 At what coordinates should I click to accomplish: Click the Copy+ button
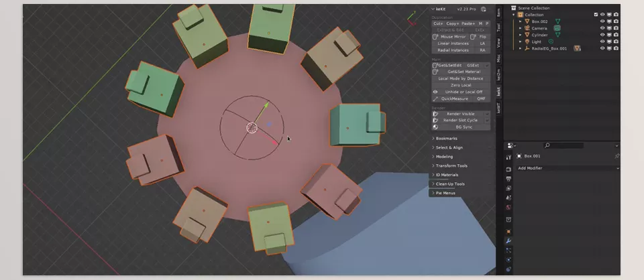pos(453,23)
